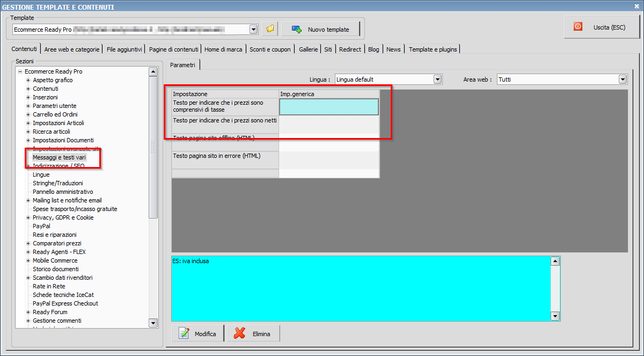
Task: Open the Template selection dropdown
Action: [x=254, y=29]
